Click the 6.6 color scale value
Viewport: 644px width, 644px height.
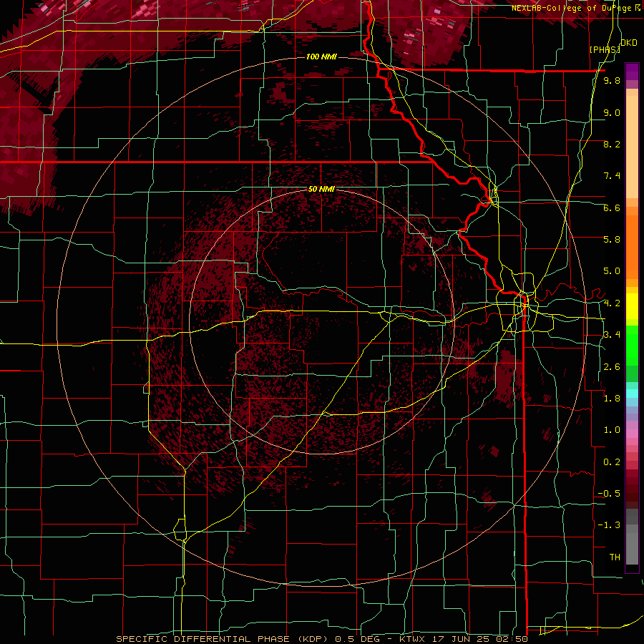tap(612, 208)
